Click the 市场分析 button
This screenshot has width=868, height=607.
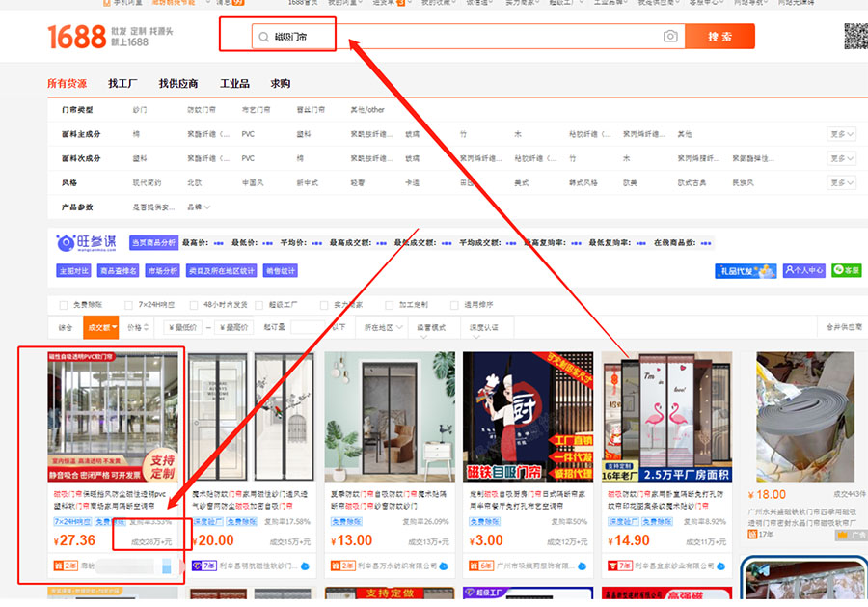[x=161, y=271]
